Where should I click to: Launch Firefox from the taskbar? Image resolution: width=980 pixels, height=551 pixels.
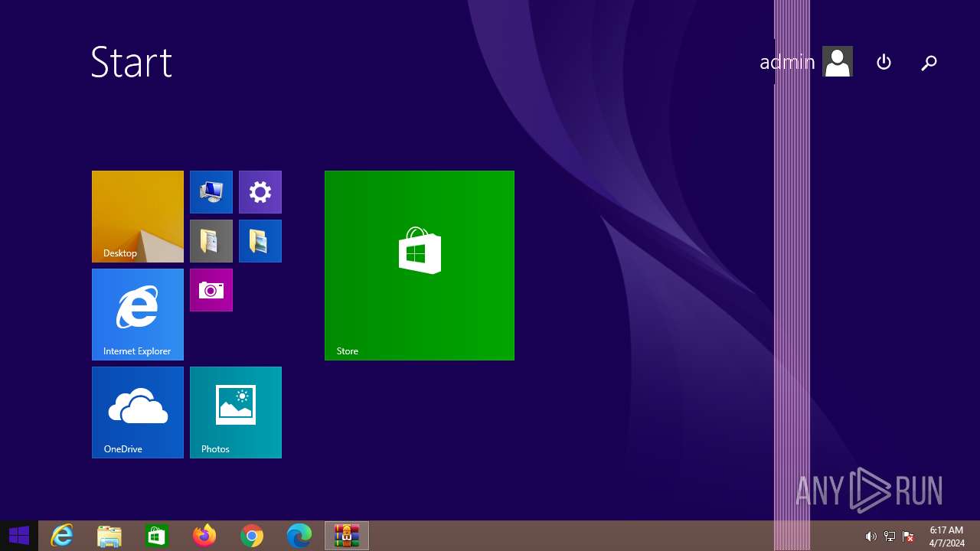coord(204,536)
